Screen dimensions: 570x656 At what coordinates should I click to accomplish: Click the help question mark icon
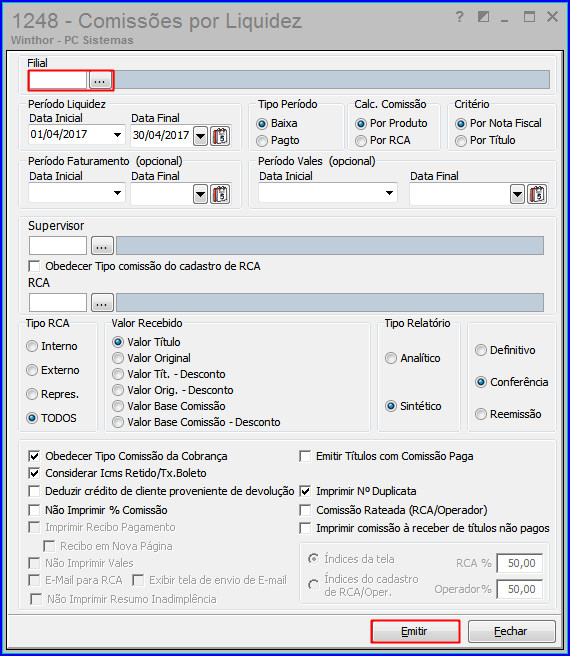460,17
